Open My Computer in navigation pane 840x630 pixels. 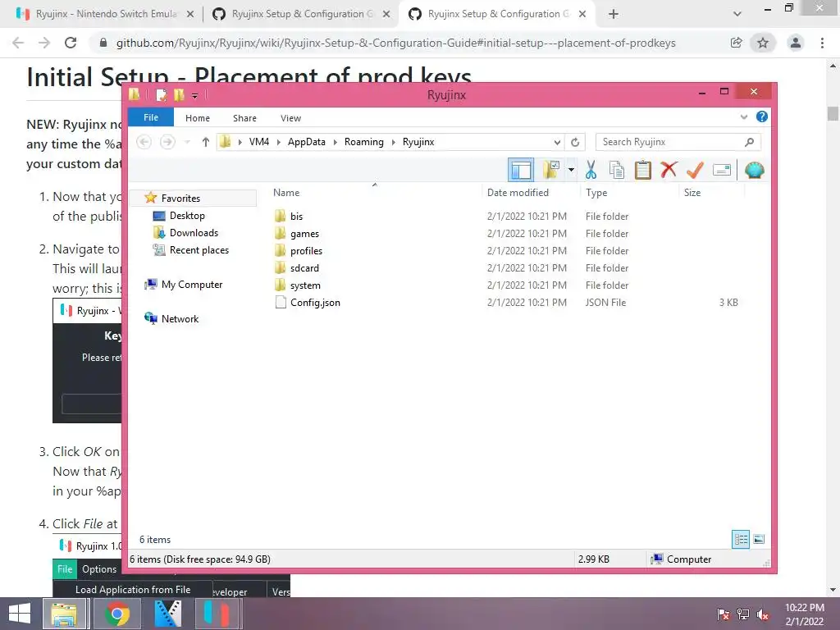point(192,285)
